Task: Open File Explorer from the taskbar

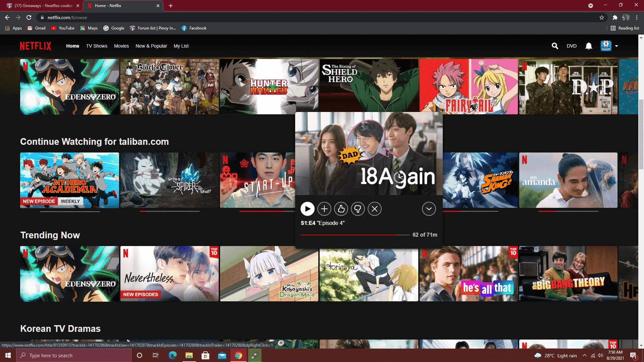Action: pos(189,355)
